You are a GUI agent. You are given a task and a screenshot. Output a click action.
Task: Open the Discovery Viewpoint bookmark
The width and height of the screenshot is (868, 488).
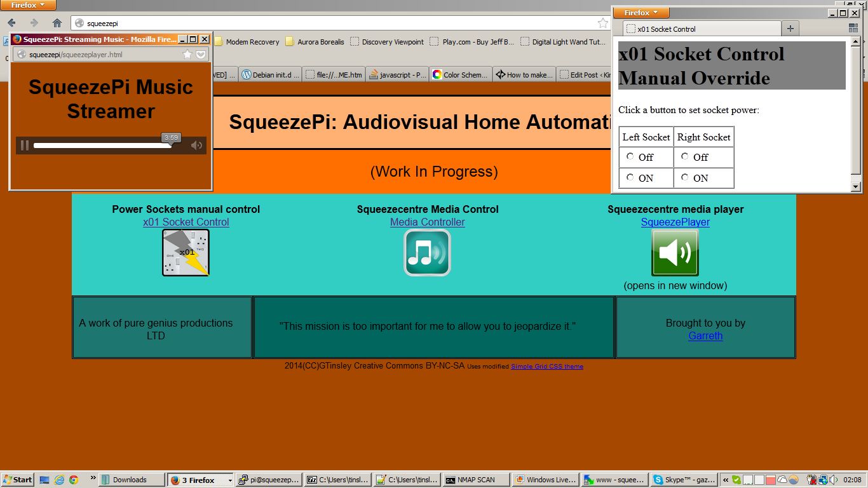point(387,42)
